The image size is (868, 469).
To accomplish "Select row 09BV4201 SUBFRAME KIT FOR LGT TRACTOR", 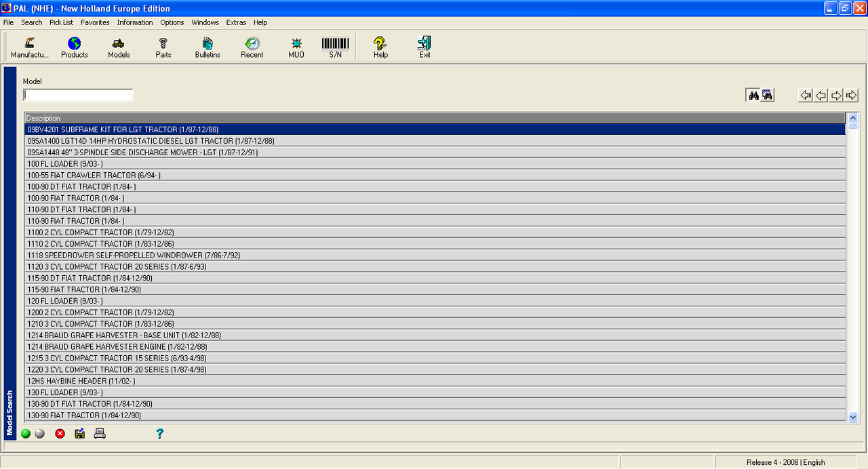I will click(x=435, y=129).
